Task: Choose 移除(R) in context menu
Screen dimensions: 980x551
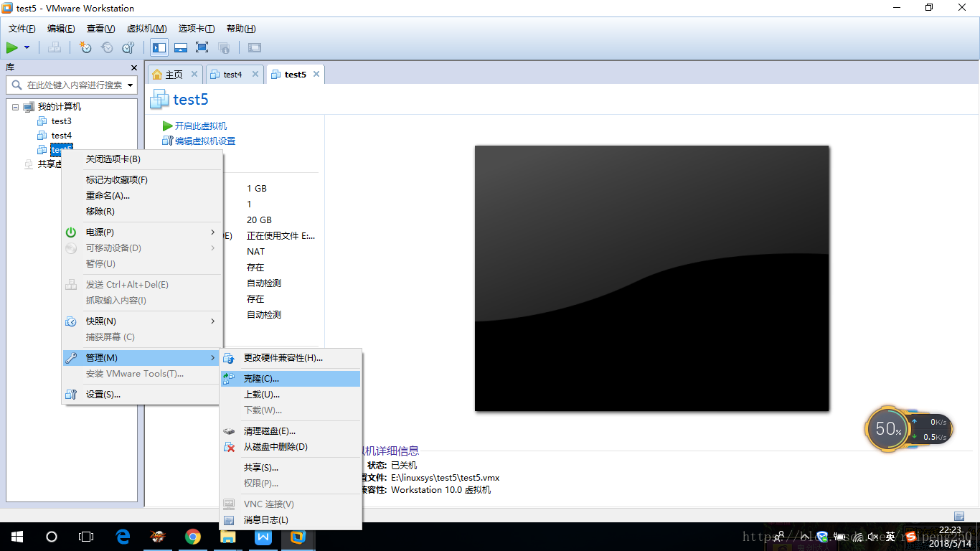Action: click(x=142, y=212)
